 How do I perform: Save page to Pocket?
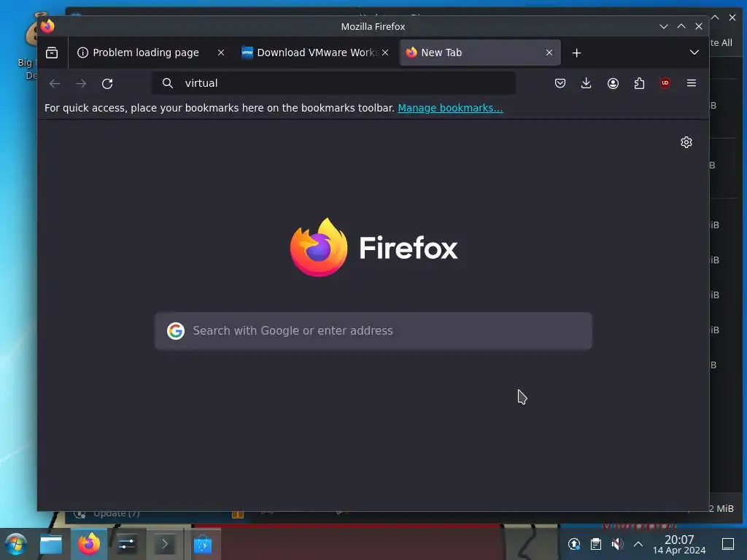(560, 84)
